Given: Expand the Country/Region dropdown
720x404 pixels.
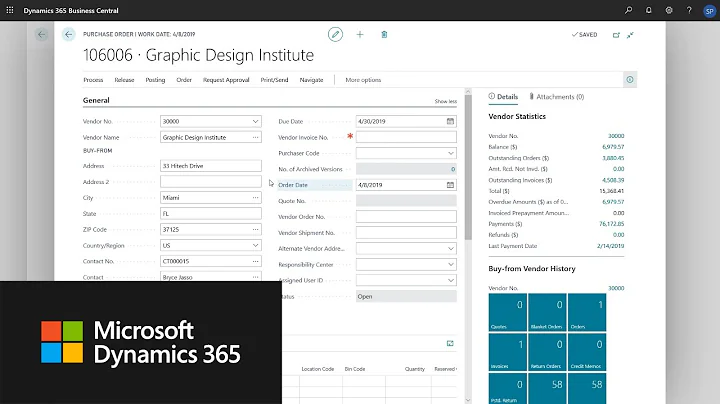Looking at the screenshot, I should 255,245.
